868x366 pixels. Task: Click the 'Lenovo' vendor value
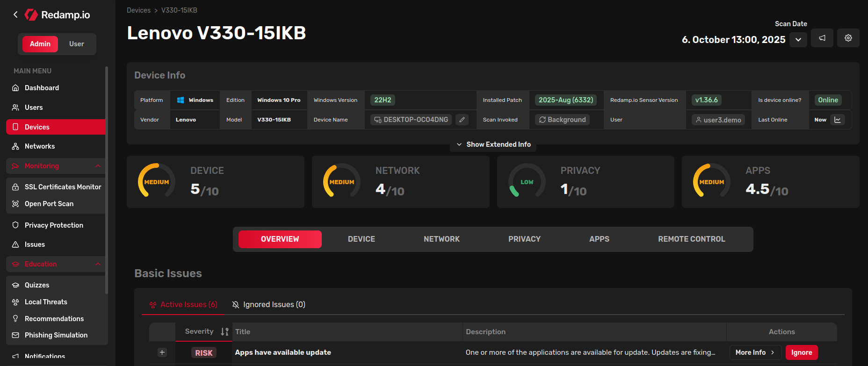[x=186, y=120]
